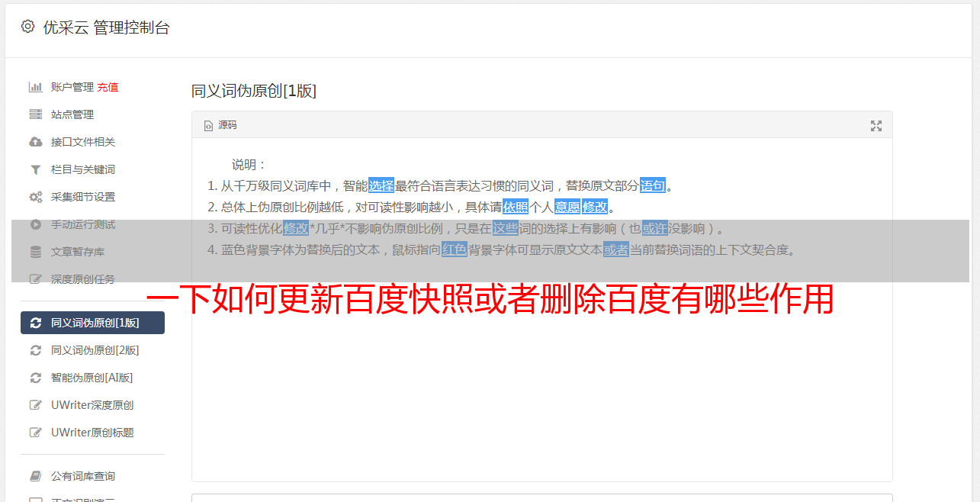The image size is (980, 502).
Task: Open the 充值 recharge link
Action: pos(108,87)
